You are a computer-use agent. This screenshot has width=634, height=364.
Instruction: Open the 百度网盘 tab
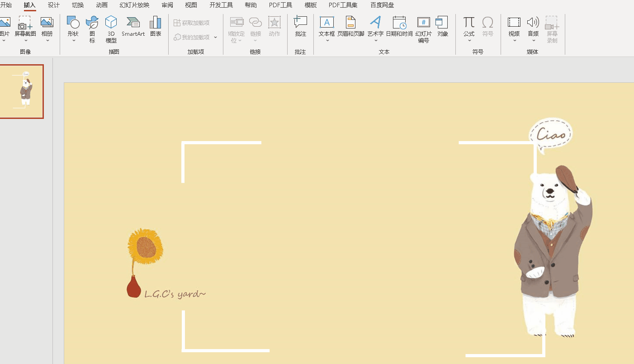(382, 5)
